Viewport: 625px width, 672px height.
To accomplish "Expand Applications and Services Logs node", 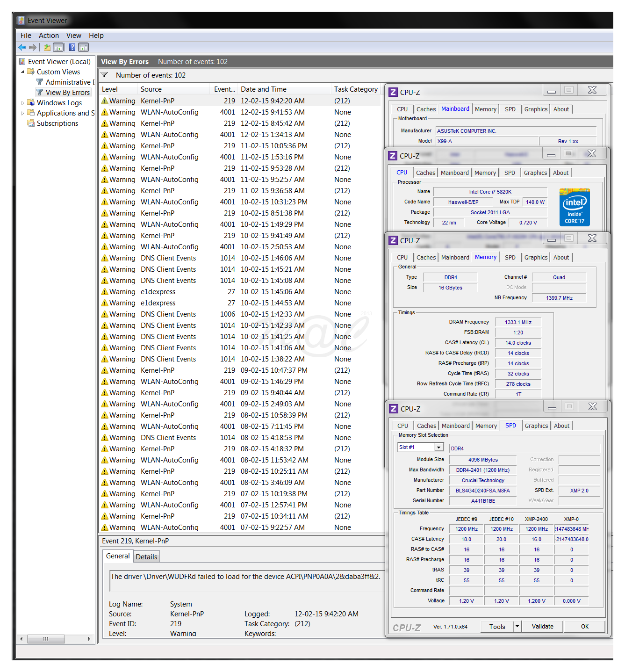I will (x=22, y=113).
